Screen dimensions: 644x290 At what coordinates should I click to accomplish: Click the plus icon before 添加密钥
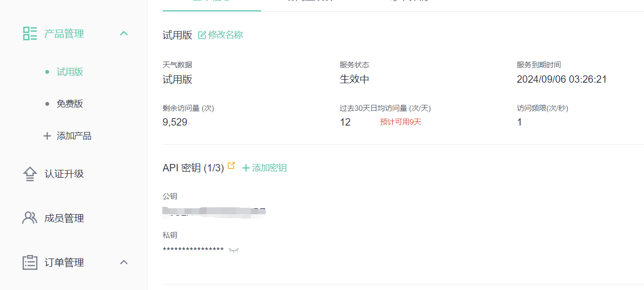[246, 168]
